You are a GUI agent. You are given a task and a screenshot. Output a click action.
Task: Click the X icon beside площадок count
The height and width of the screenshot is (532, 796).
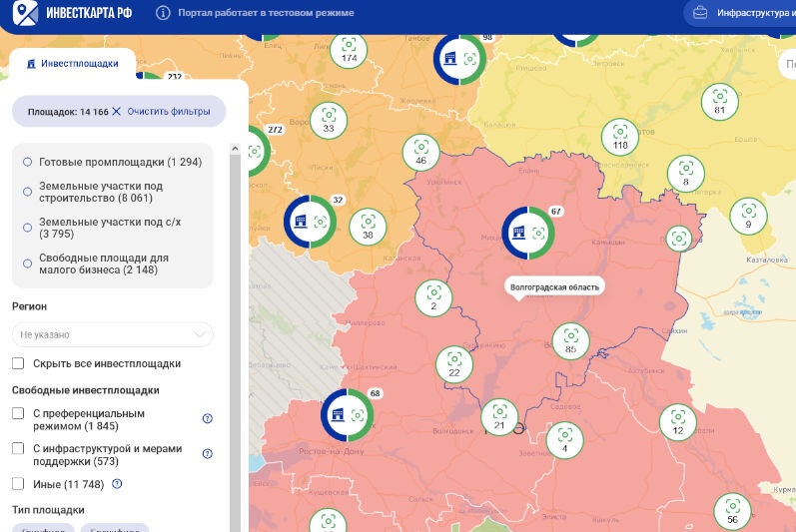coord(116,111)
